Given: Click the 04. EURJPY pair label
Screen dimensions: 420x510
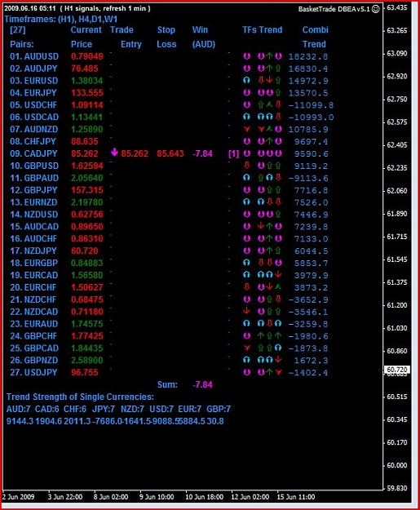Looking at the screenshot, I should pos(33,93).
